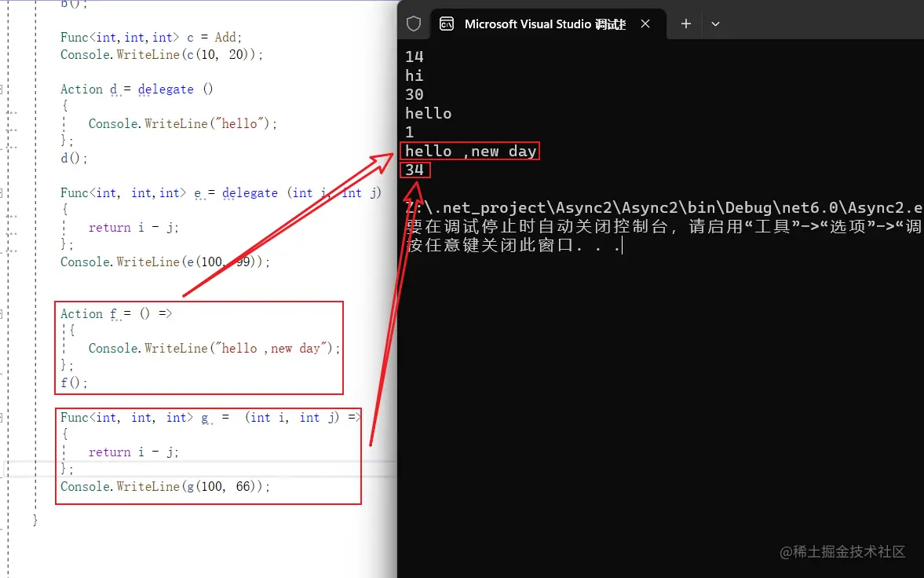Switch to the Microsoft Visual Studio debug console tab

point(548,24)
